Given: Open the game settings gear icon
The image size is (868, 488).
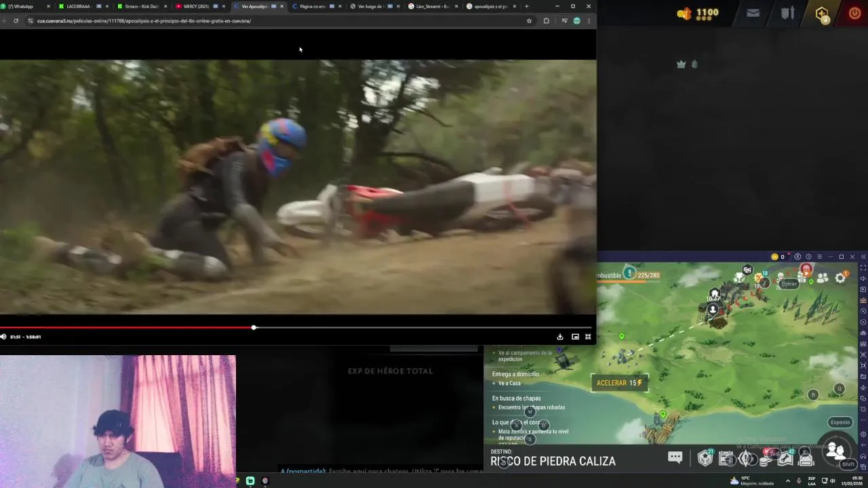Looking at the screenshot, I should [x=840, y=277].
